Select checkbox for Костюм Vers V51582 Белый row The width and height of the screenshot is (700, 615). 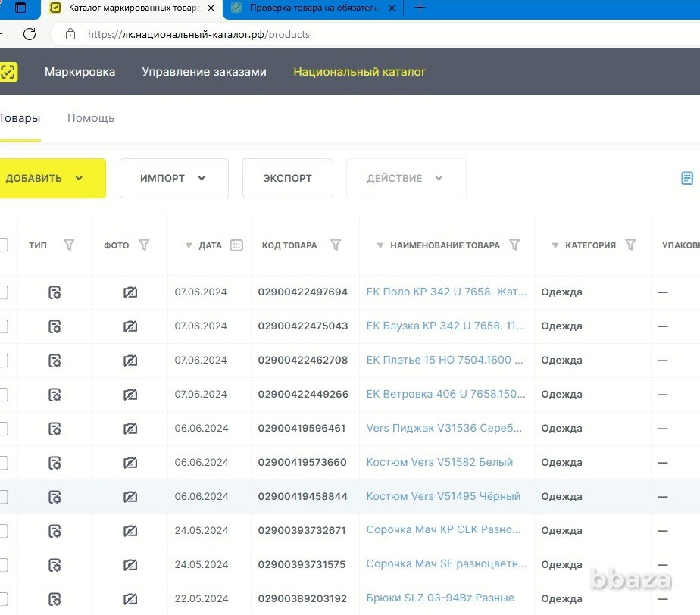point(3,463)
